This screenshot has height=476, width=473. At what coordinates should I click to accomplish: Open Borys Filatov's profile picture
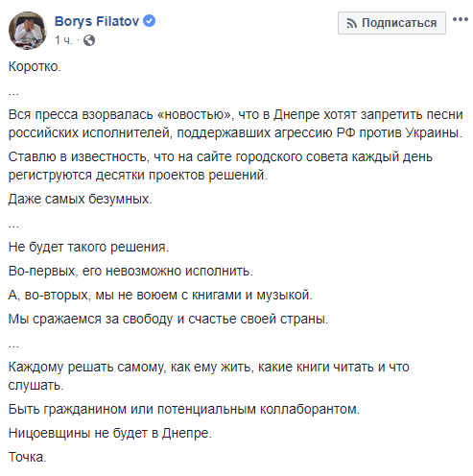(x=28, y=31)
